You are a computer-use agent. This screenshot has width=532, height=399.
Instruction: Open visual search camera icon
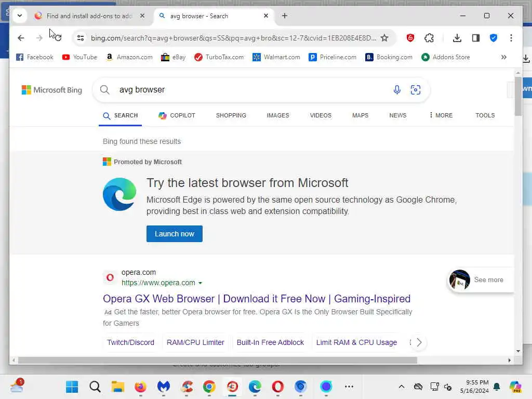click(x=415, y=89)
